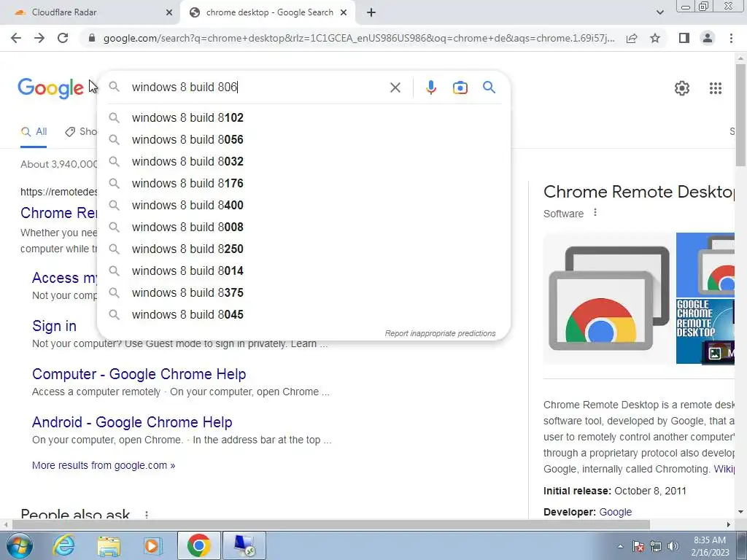747x560 pixels.
Task: Choose suggestion windows 8 build 8008
Action: [x=303, y=227]
